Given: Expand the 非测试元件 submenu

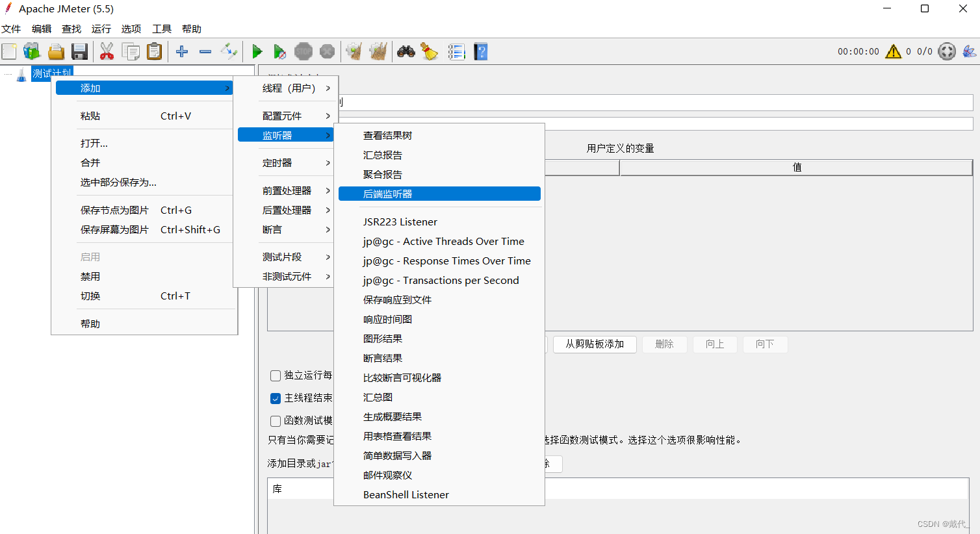Looking at the screenshot, I should [x=285, y=277].
